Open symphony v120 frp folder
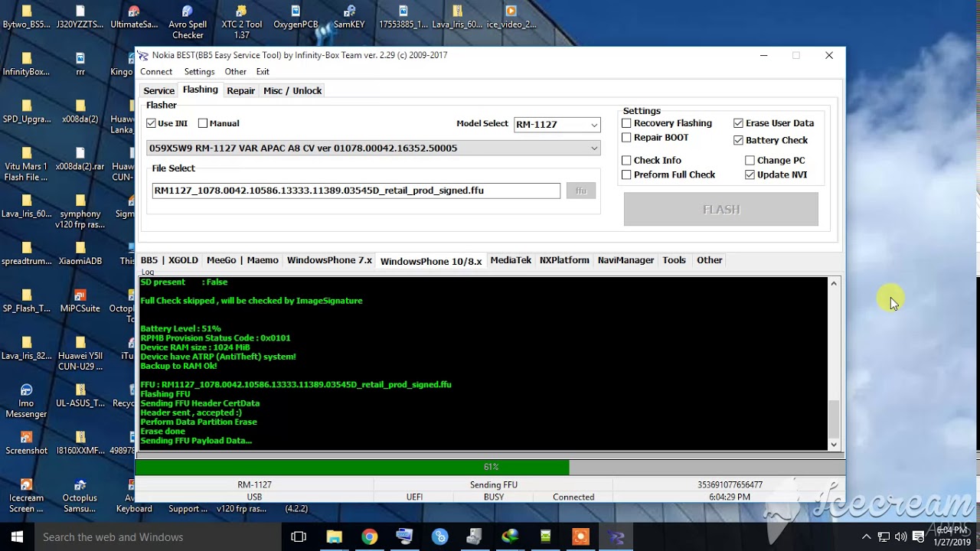This screenshot has width=980, height=551. pos(80,211)
